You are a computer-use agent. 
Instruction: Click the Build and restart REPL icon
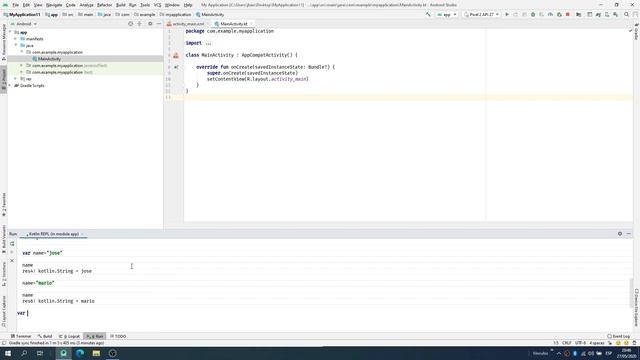point(12,244)
